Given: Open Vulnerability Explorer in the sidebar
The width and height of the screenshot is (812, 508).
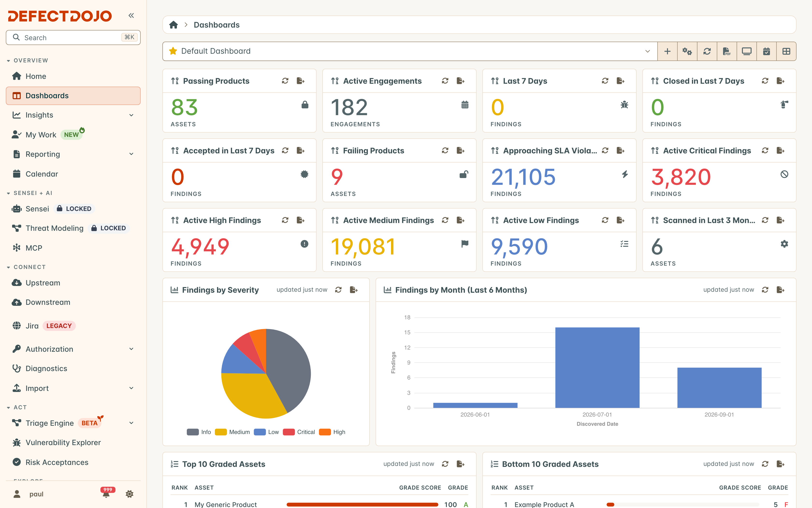Looking at the screenshot, I should pyautogui.click(x=73, y=442).
